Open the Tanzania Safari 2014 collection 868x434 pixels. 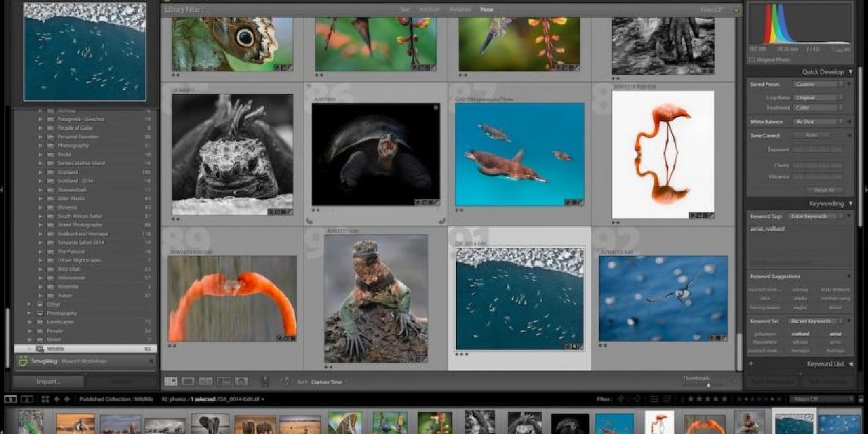[x=81, y=243]
